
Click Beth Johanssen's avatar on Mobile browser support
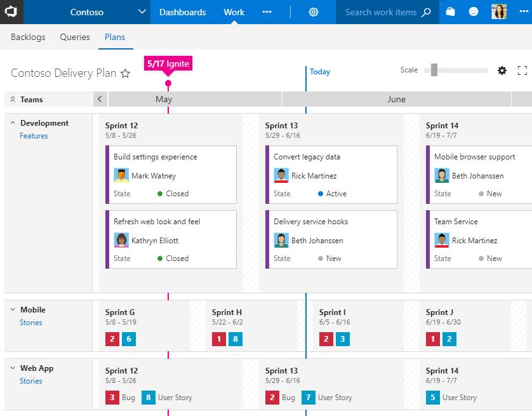(x=442, y=175)
